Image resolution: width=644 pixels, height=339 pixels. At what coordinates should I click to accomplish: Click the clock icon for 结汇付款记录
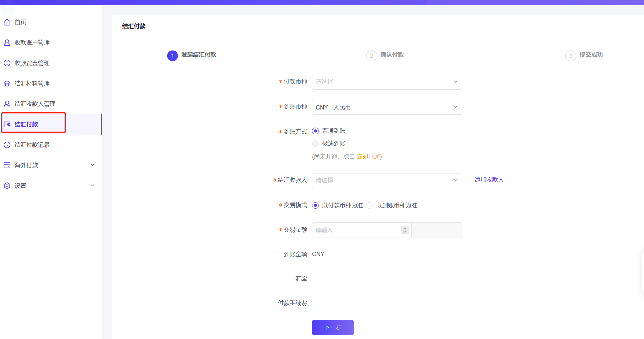click(7, 145)
